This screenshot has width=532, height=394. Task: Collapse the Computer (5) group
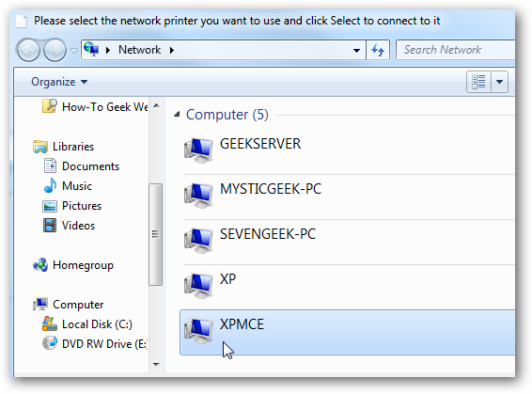tap(177, 115)
